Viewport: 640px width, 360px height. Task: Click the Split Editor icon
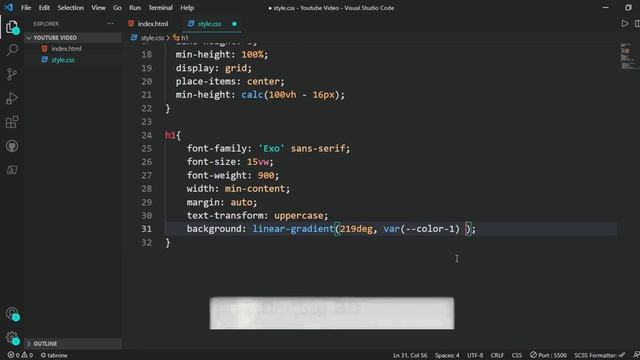[637, 24]
